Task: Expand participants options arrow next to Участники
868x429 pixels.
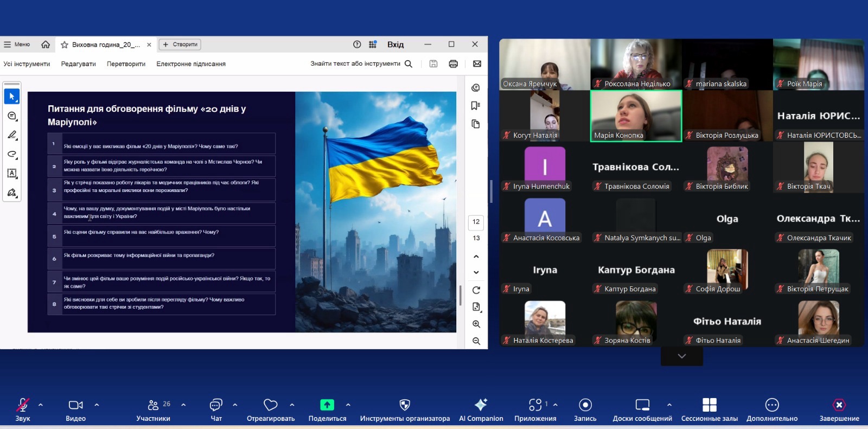Action: tap(183, 405)
